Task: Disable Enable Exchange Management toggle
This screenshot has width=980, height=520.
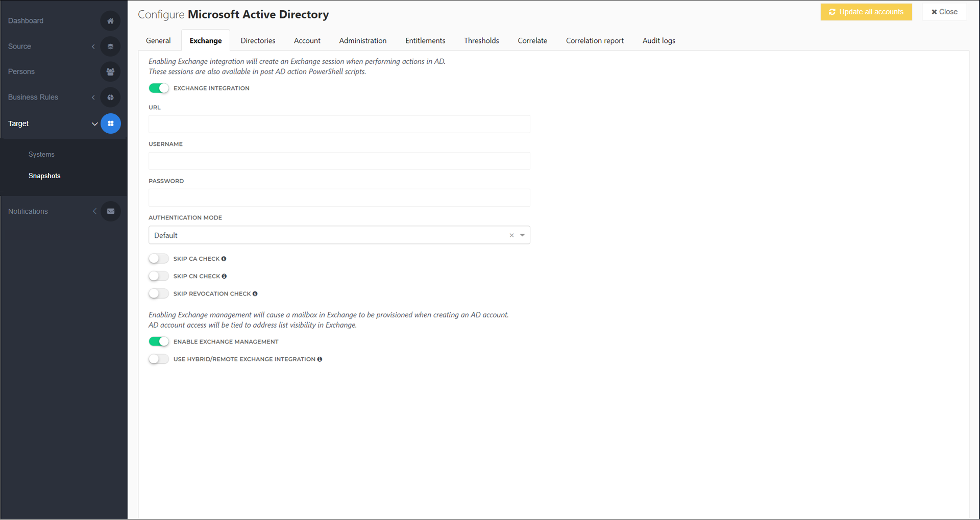Action: [159, 341]
